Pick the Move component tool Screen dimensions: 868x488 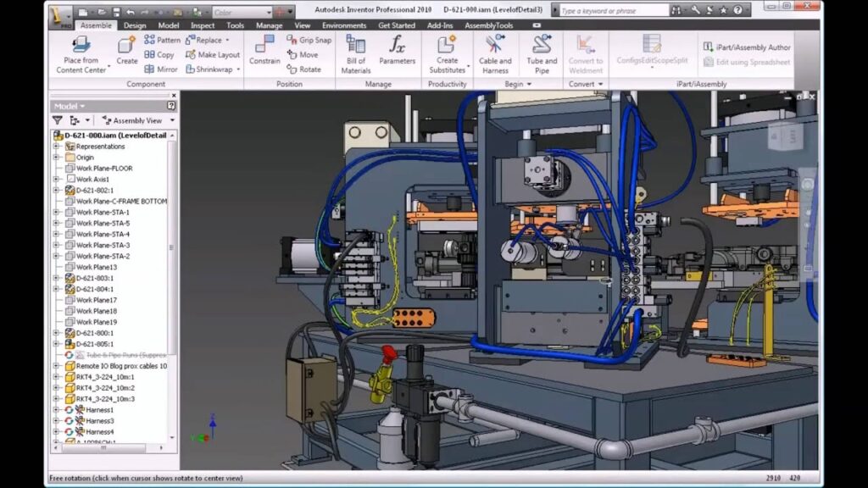click(303, 55)
